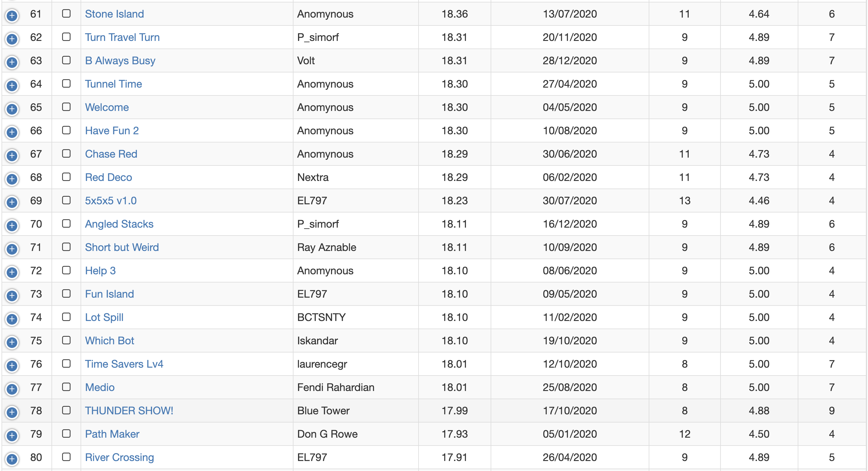Click plus icon next to row 70
The image size is (868, 471).
pyautogui.click(x=12, y=225)
